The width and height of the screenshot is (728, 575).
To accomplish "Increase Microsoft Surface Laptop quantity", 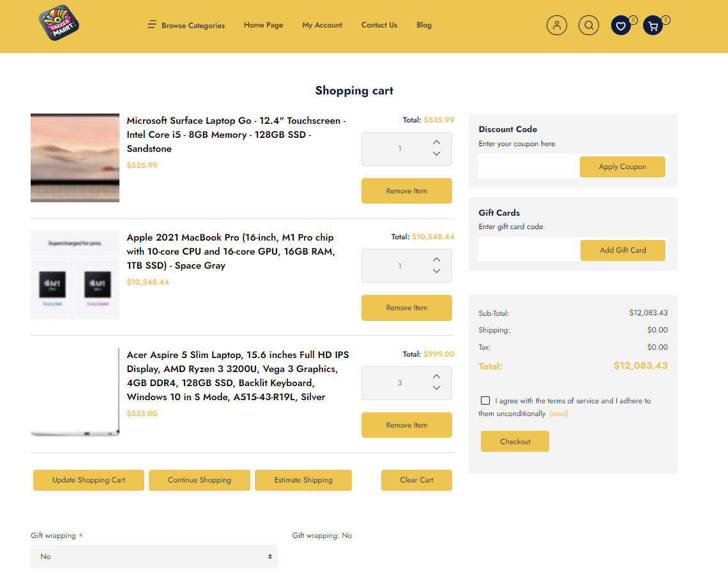I will (x=436, y=142).
